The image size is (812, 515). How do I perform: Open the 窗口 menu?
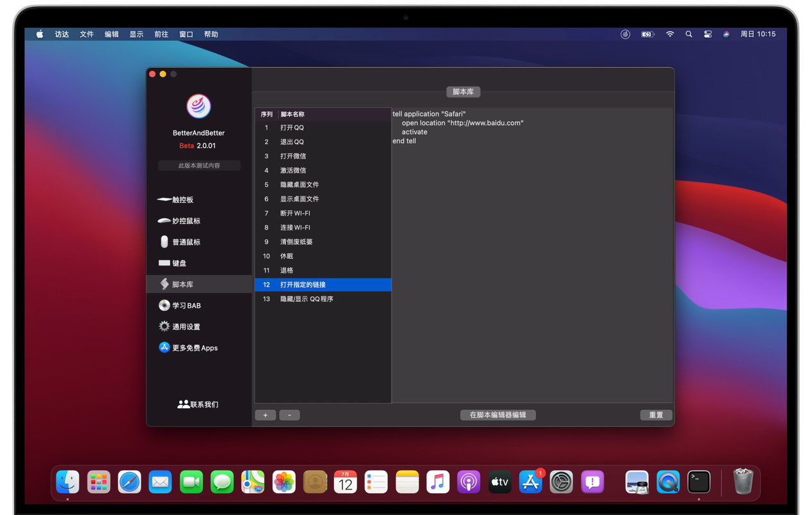click(186, 34)
